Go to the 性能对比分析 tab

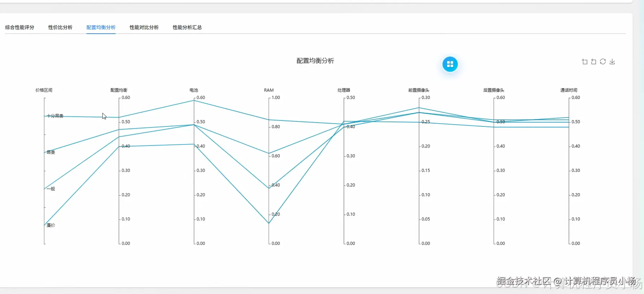click(x=144, y=27)
